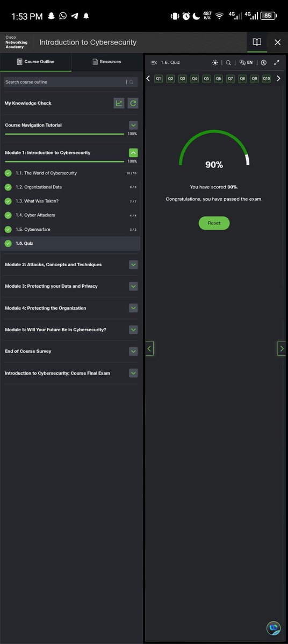The image size is (288, 644).
Task: Click the refresh icon beside My Knowledge Check
Action: click(x=133, y=103)
